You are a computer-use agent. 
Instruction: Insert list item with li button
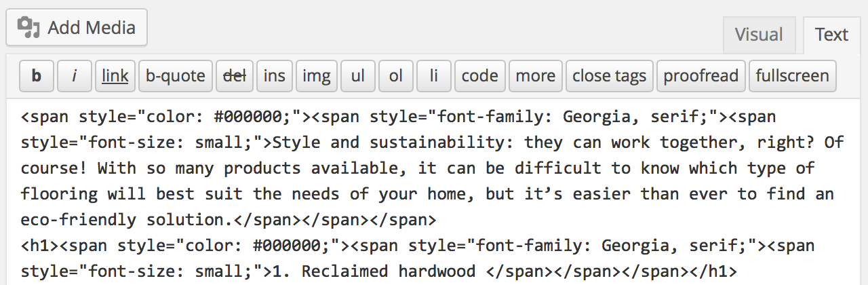pyautogui.click(x=433, y=76)
